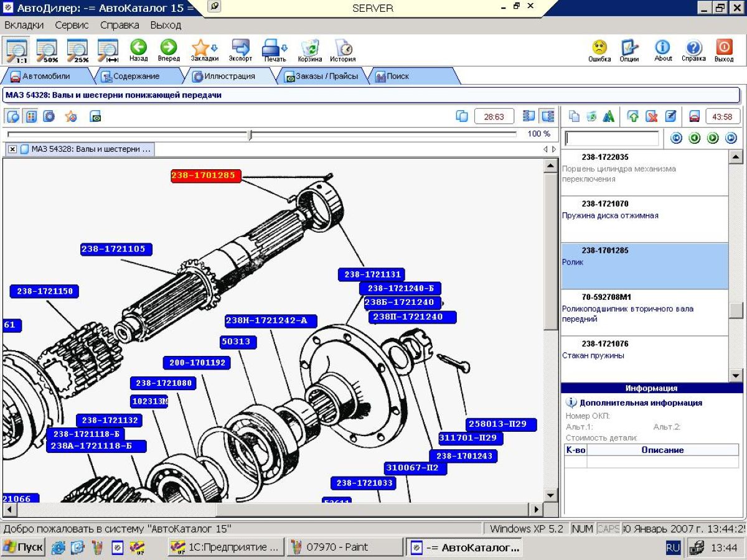The height and width of the screenshot is (560, 747).
Task: Click the Экспорт export icon
Action: tap(240, 50)
